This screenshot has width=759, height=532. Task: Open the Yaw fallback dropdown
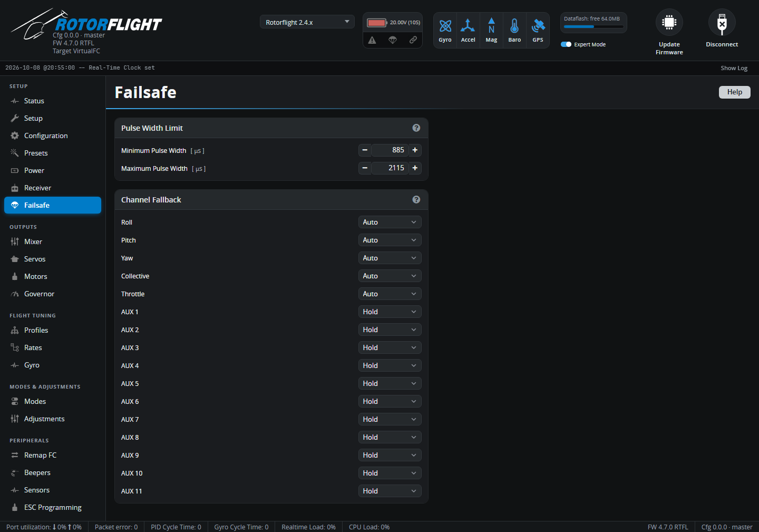(390, 258)
